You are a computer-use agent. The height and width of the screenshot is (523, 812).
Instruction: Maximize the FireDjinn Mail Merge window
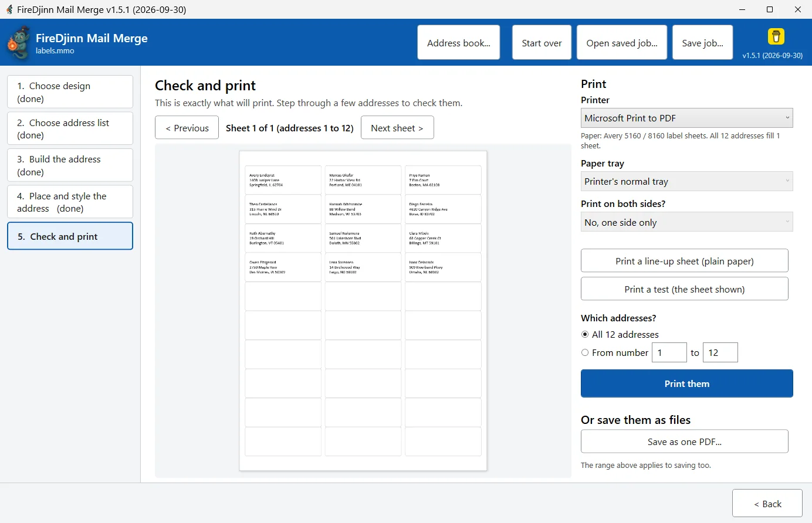point(770,9)
